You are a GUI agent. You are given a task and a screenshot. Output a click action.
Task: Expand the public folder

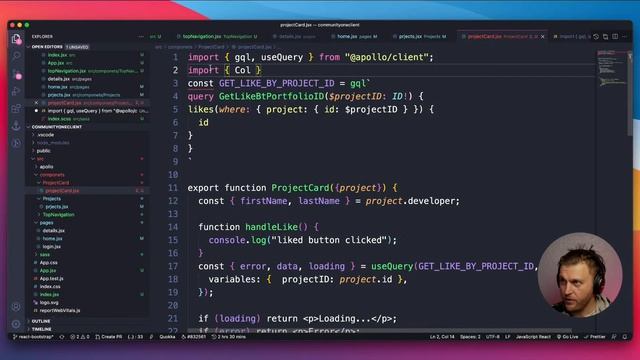tap(43, 151)
